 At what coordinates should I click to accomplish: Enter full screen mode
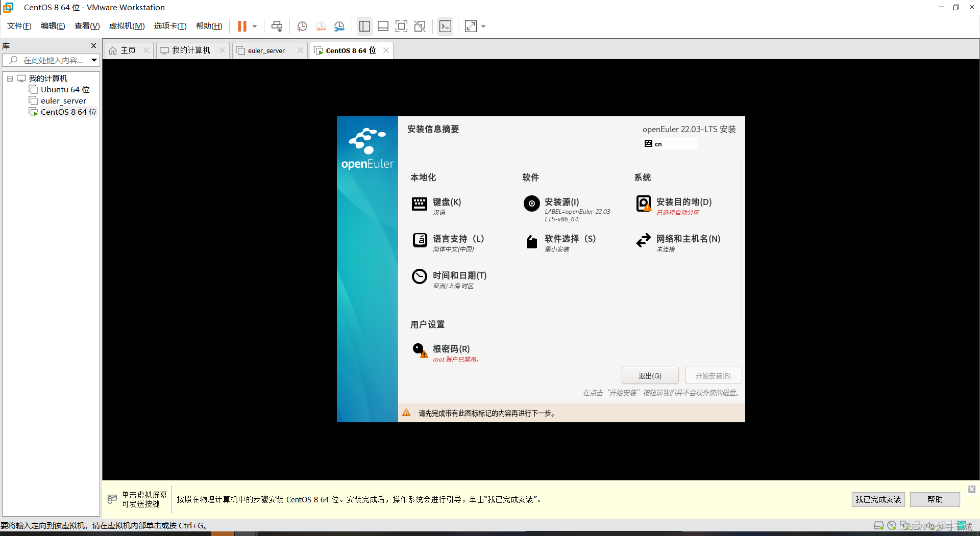click(401, 26)
